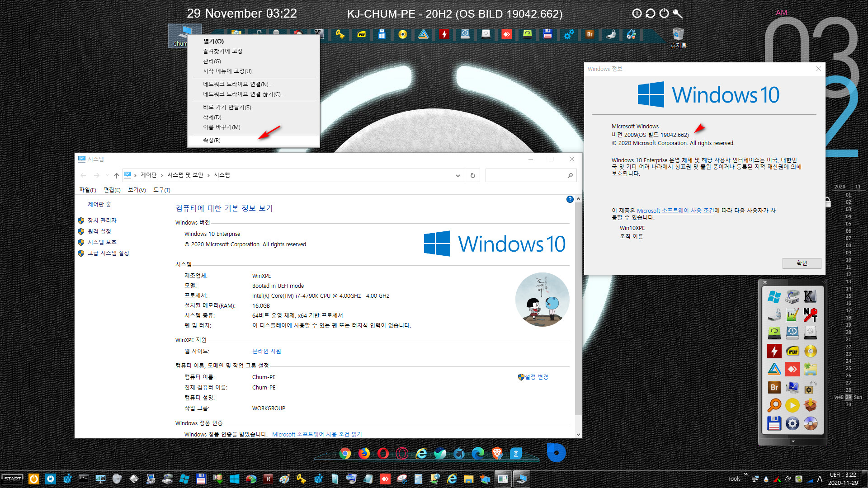Click the System window search field
Image resolution: width=868 pixels, height=488 pixels.
pos(531,175)
